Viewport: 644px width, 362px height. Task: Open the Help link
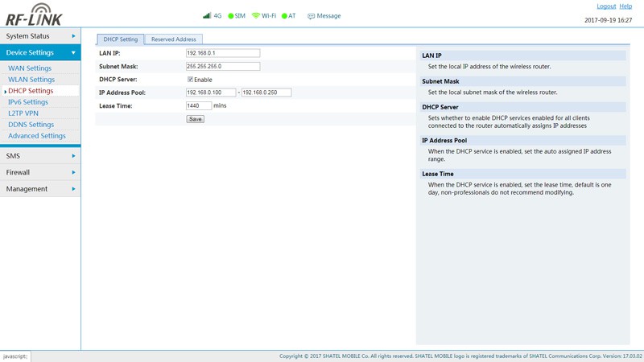pos(625,6)
